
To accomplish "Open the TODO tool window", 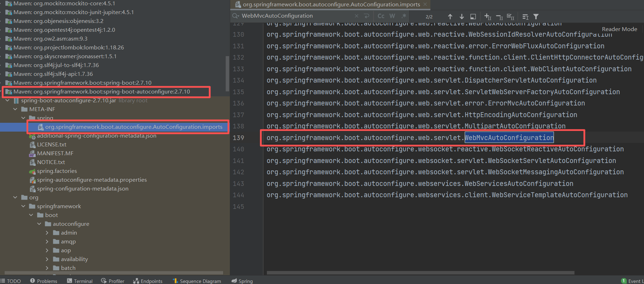I will tap(11, 281).
